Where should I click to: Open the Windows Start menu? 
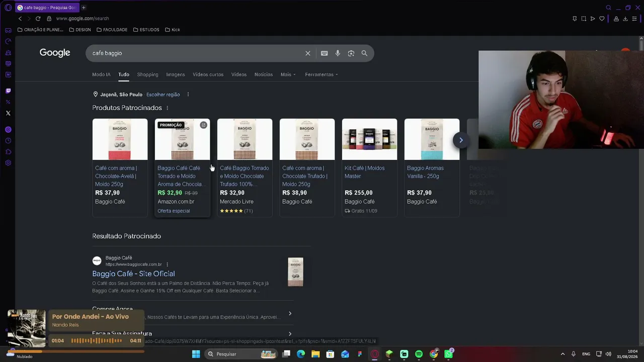tap(196, 354)
